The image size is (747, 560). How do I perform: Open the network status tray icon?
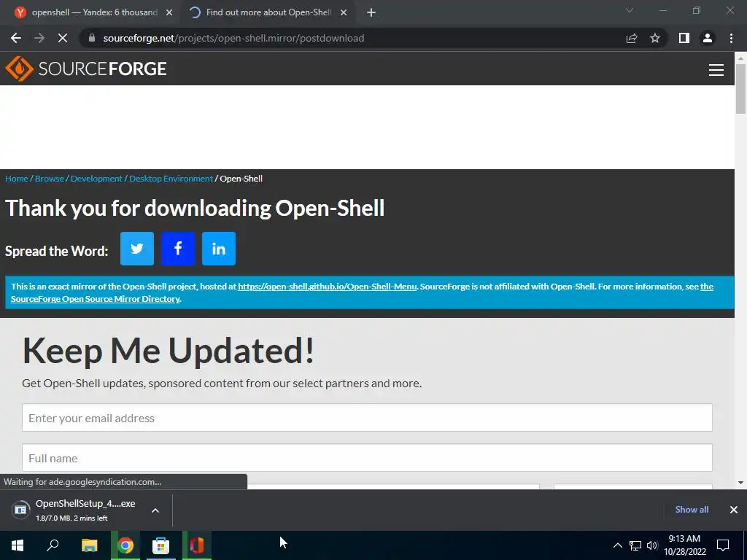(635, 545)
